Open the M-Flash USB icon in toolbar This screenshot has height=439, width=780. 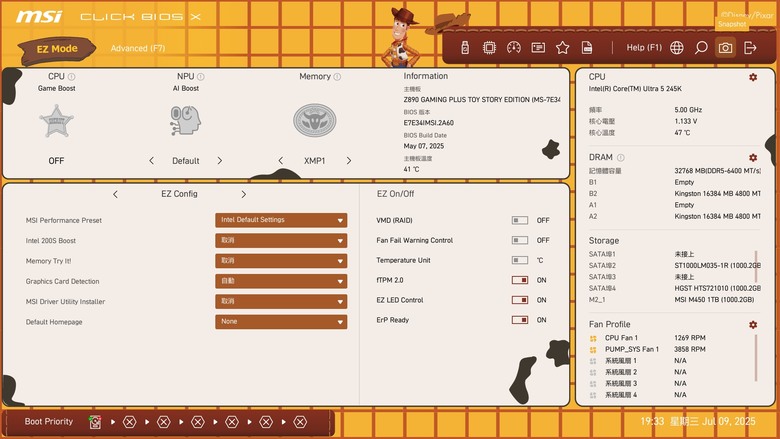coord(465,48)
